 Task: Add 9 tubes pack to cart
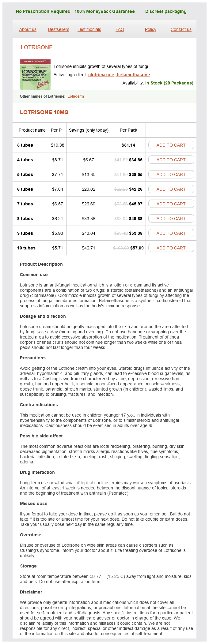[171, 233]
